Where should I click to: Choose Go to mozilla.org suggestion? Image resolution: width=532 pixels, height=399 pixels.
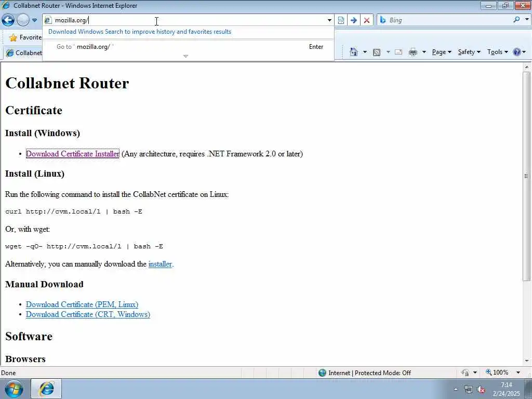point(188,47)
